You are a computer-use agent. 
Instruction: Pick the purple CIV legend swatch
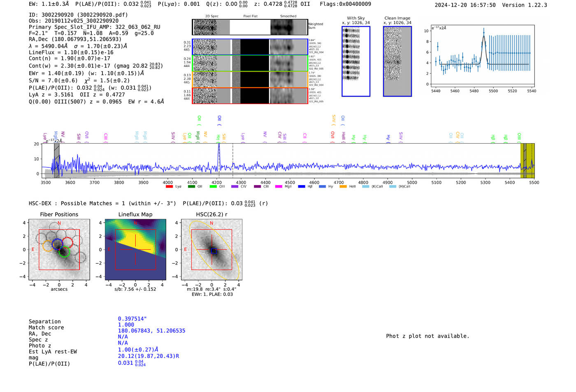pyautogui.click(x=235, y=187)
